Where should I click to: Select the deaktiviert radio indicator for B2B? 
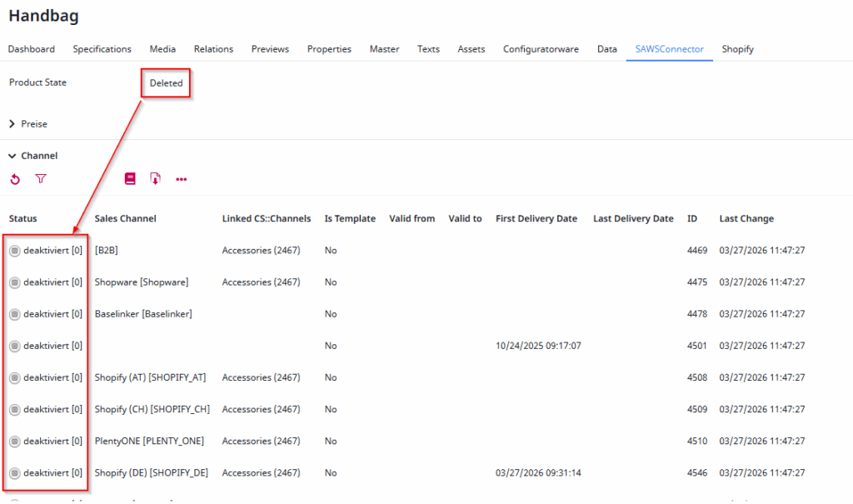[14, 249]
